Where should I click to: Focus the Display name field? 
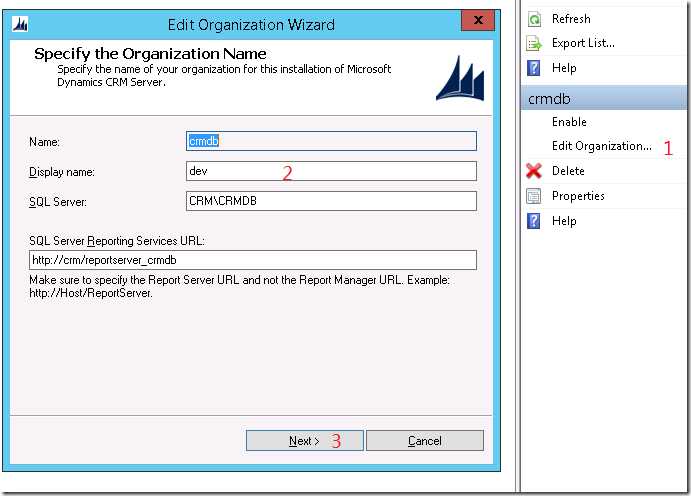pyautogui.click(x=331, y=171)
